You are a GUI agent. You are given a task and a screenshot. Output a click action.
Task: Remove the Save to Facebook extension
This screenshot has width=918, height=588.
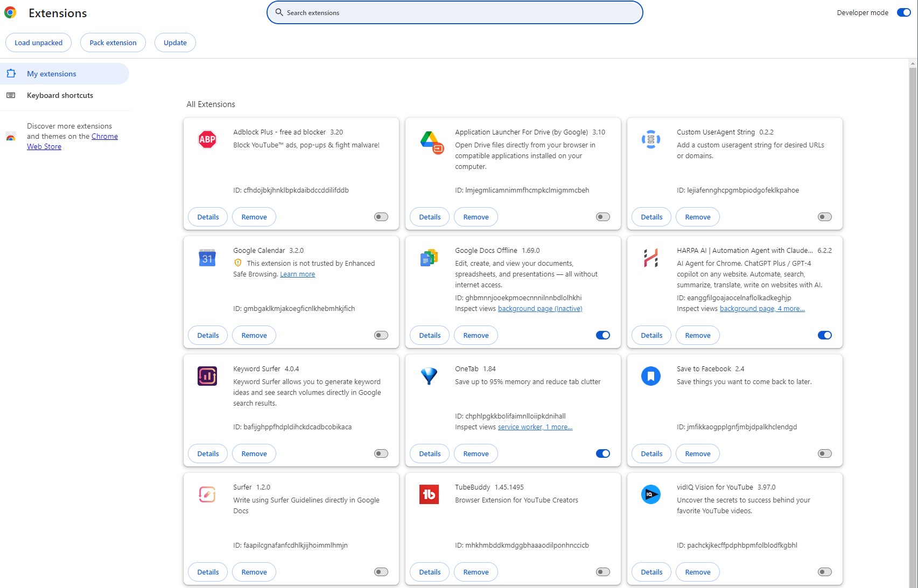(x=698, y=454)
